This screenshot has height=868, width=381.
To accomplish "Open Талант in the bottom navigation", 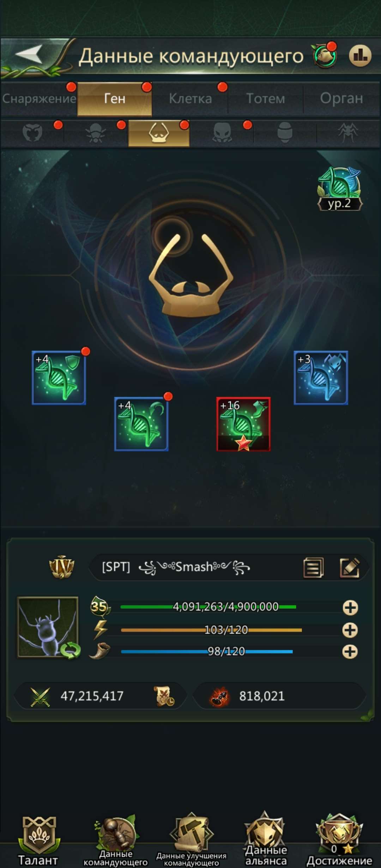I will coord(38,840).
